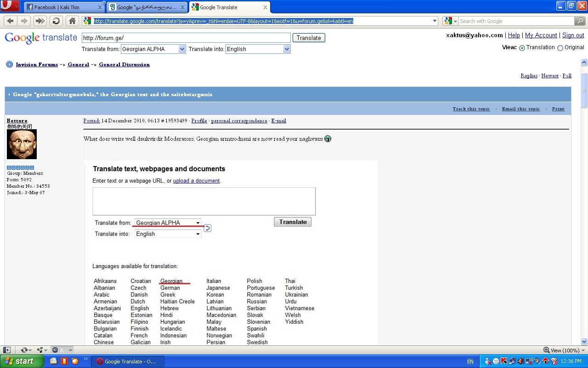
Task: Select the Google Translate tab
Action: (230, 7)
